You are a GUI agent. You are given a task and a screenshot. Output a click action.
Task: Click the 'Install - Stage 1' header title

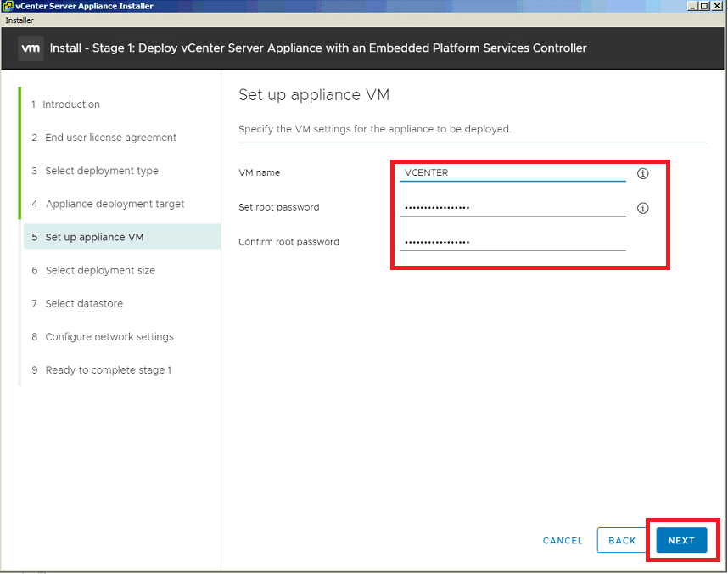pos(318,48)
